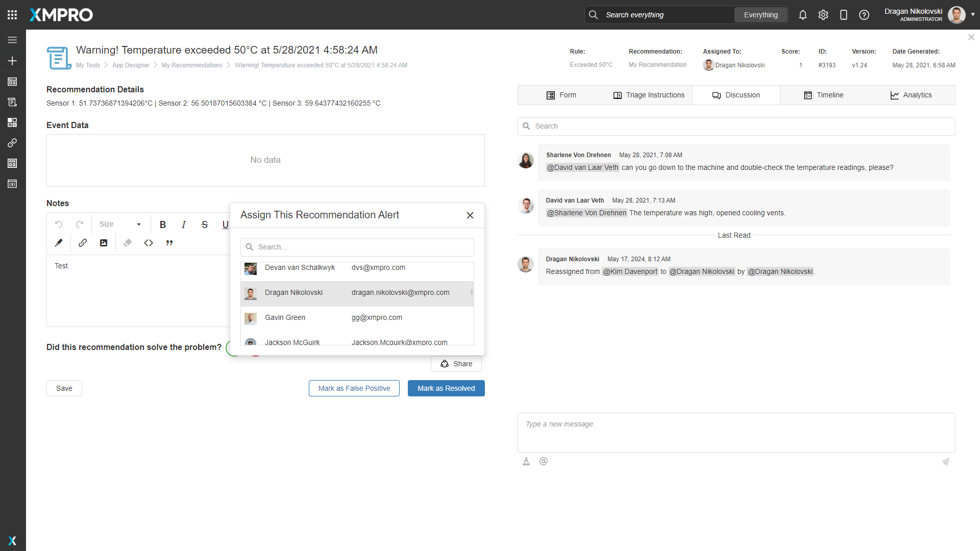Click the mention @ icon below message box
The image size is (980, 551).
pos(544,461)
